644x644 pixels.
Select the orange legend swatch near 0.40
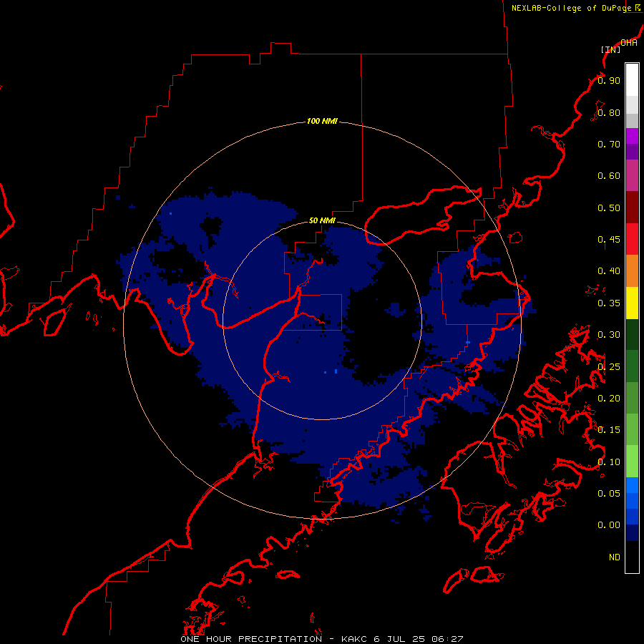coord(632,271)
